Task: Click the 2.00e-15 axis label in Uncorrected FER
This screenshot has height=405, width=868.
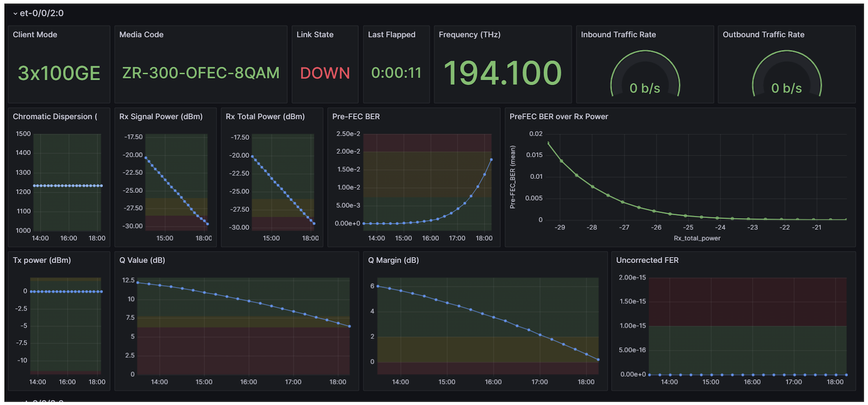Action: pos(632,278)
